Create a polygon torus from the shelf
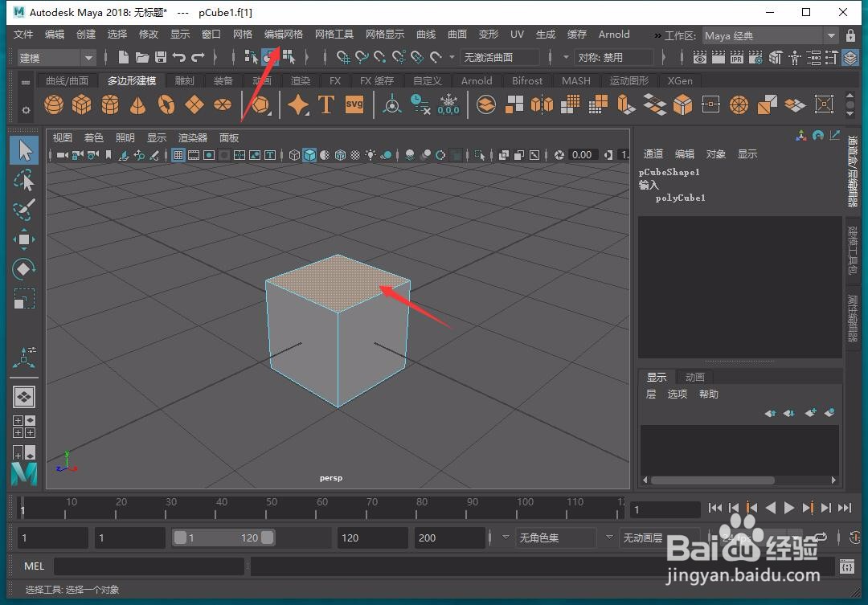 [166, 104]
